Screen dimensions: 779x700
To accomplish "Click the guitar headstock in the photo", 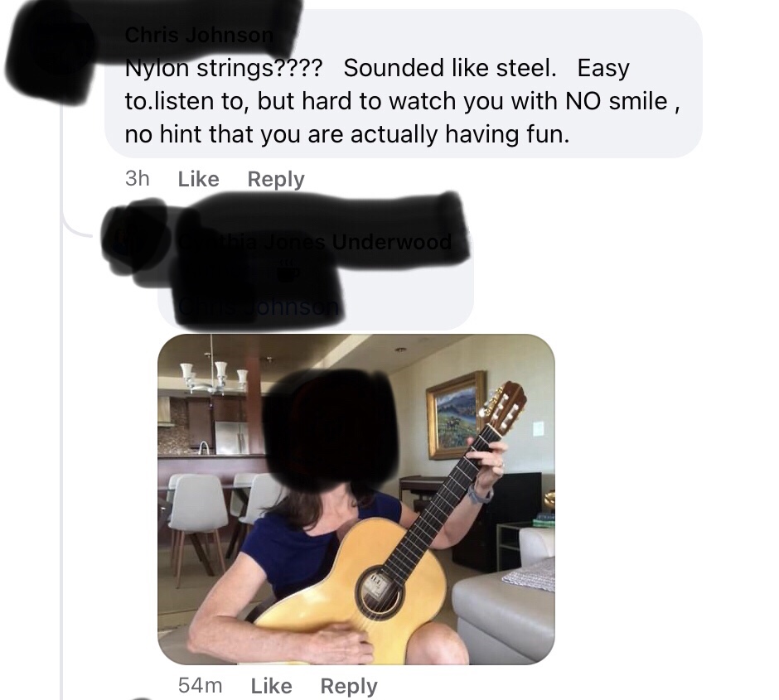I will (503, 405).
